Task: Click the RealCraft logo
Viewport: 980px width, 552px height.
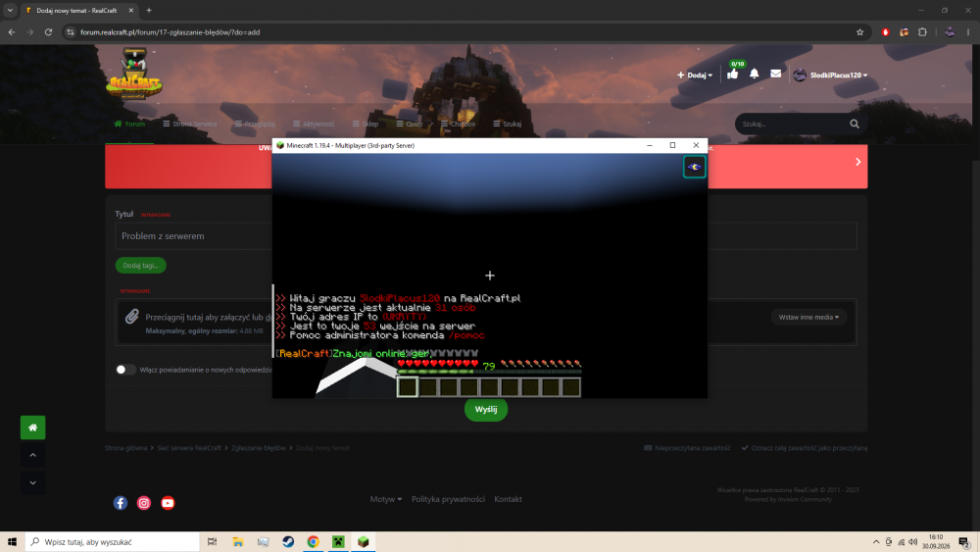Action: tap(133, 75)
